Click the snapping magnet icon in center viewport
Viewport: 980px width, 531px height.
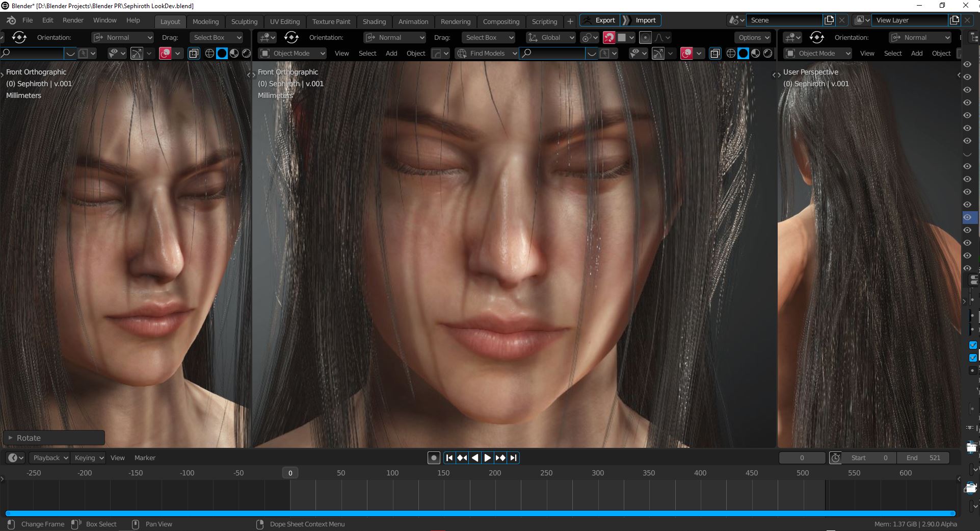609,37
